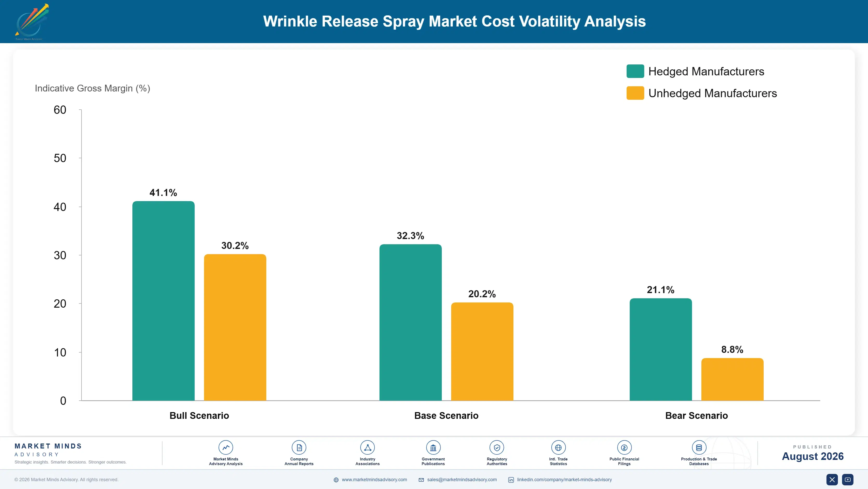Click the Government Publications caption text
Image resolution: width=868 pixels, height=489 pixels.
click(x=433, y=461)
